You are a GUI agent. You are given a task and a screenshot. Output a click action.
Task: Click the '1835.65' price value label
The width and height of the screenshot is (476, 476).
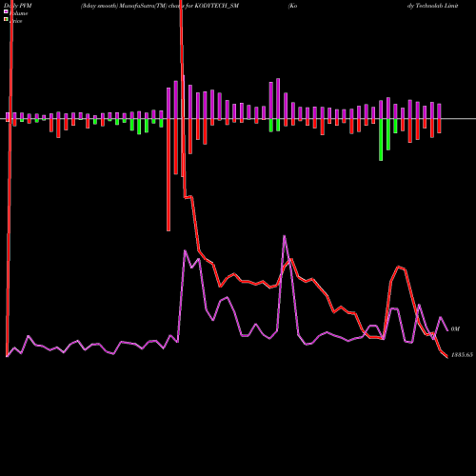462,355
